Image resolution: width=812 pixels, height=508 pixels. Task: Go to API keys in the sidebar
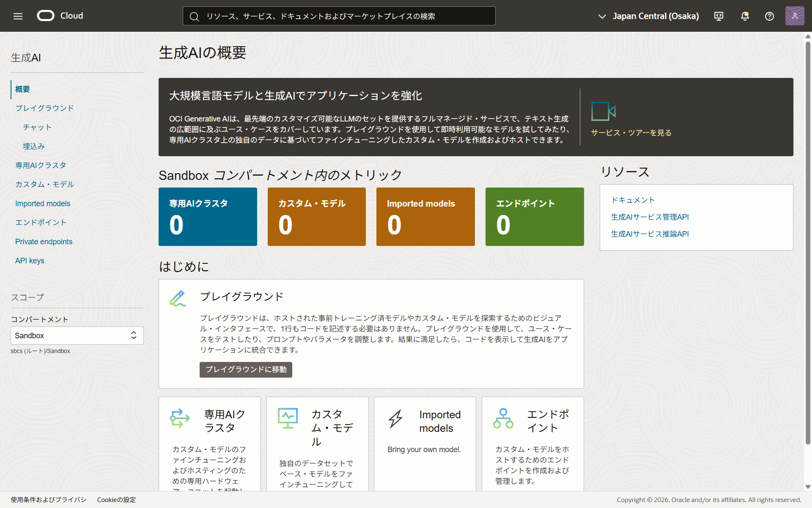tap(30, 261)
